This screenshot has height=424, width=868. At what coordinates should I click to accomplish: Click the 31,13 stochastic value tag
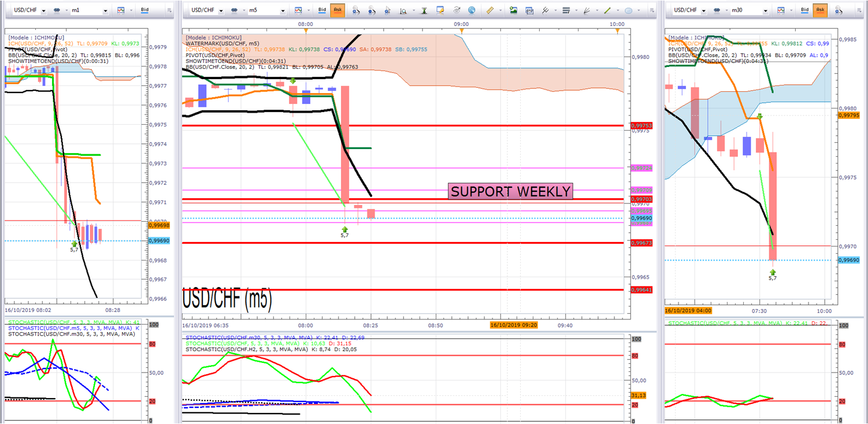click(639, 395)
